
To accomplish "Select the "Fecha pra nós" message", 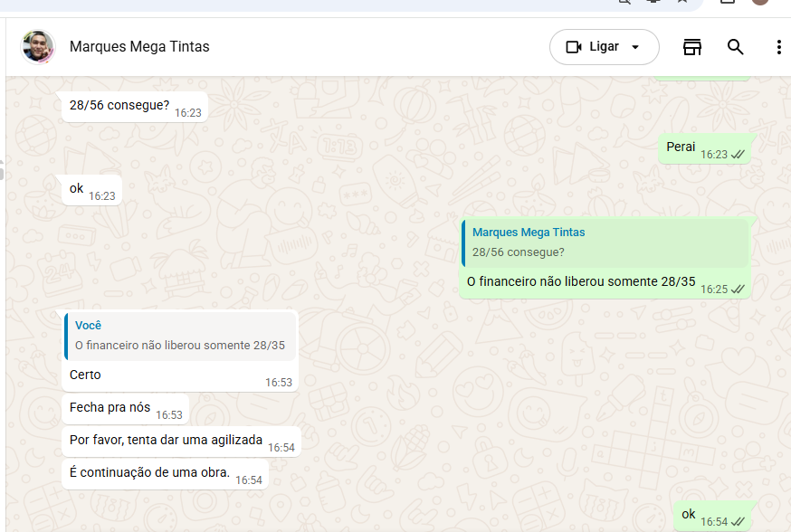I will [x=110, y=408].
